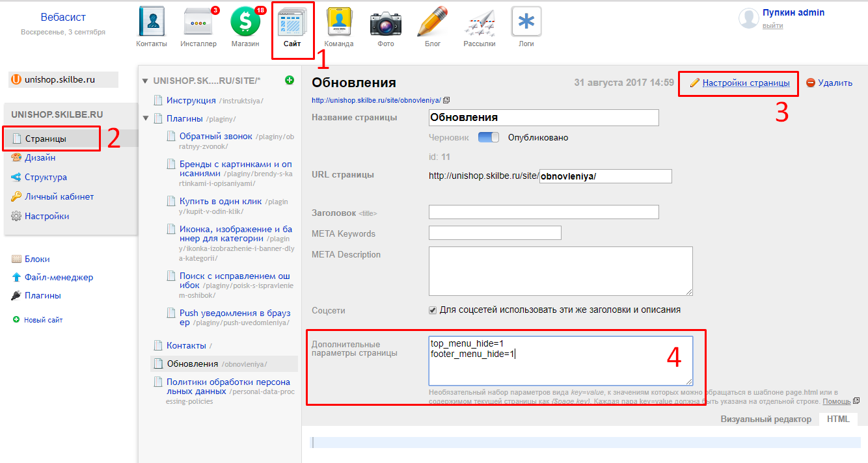
Task: Open the Блог pencil app icon
Action: pos(433,23)
